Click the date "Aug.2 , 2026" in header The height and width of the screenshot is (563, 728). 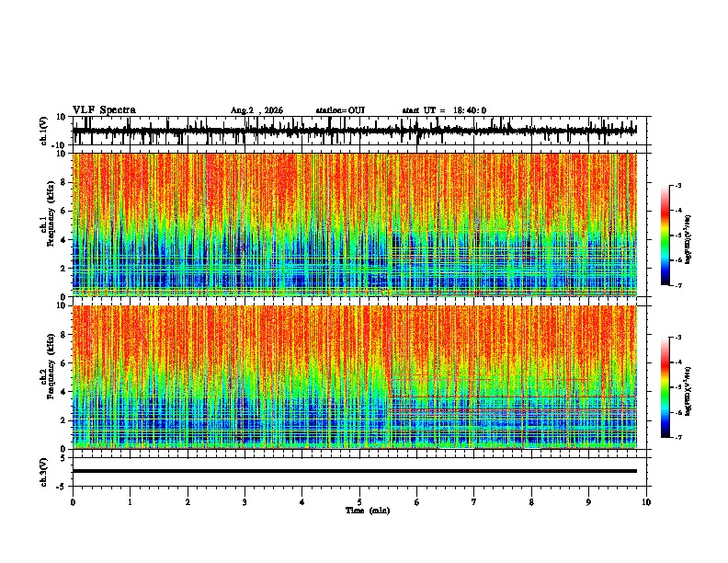[256, 110]
